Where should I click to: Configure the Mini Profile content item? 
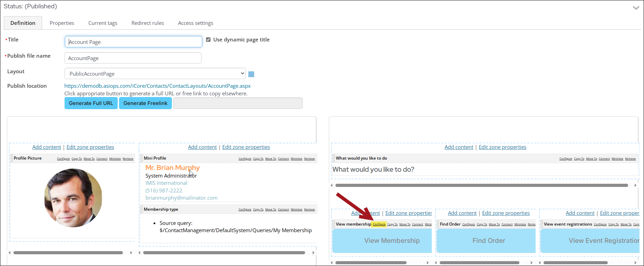pos(245,159)
